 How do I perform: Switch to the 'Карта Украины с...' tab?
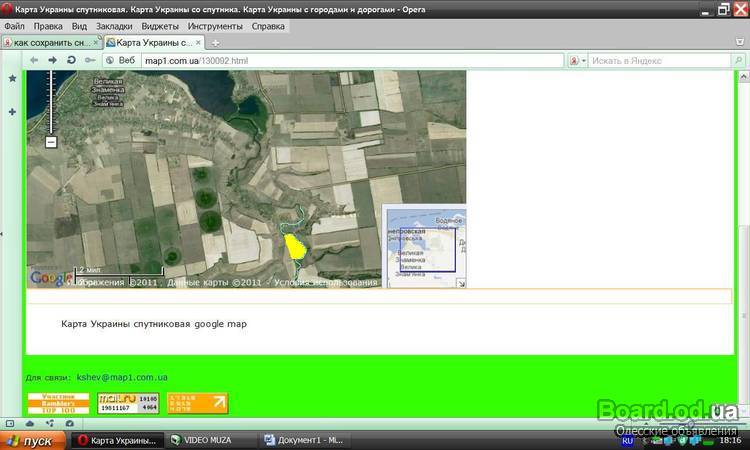point(154,43)
